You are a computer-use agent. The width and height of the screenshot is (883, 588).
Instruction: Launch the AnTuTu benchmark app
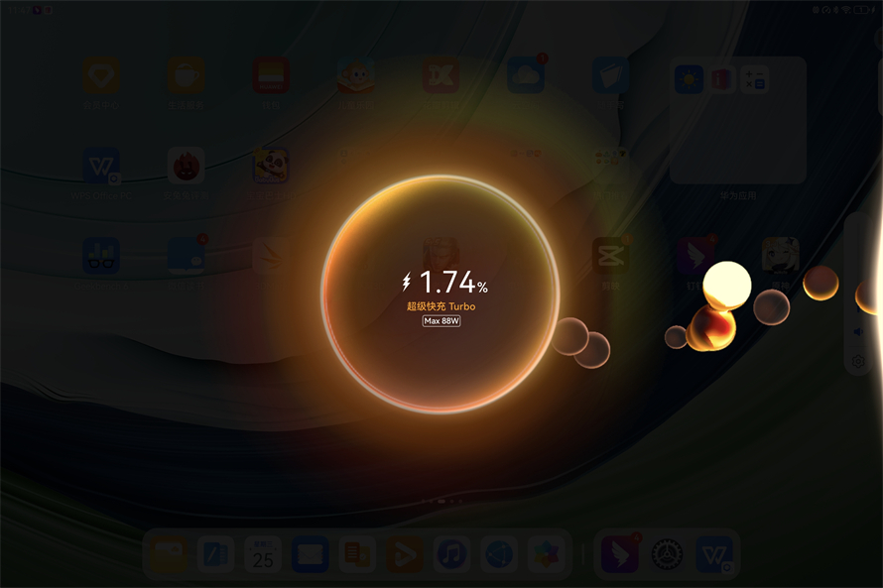[186, 167]
